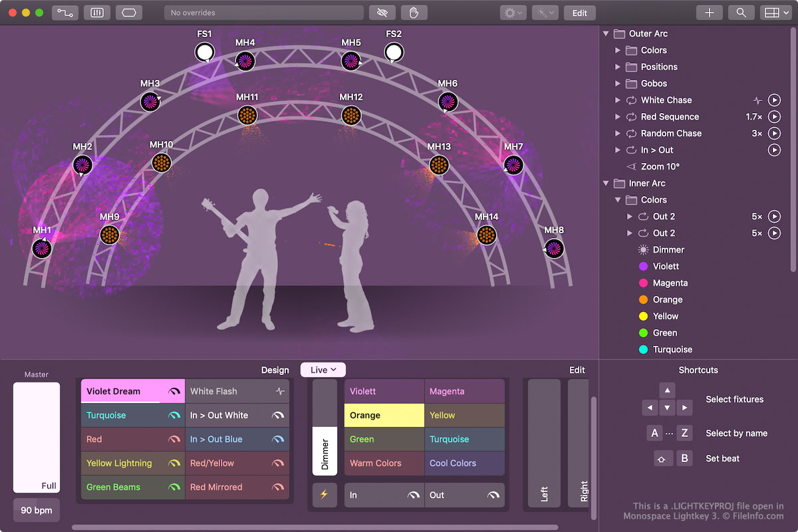The image size is (798, 532).
Task: Click the 90 bpm tempo button
Action: pos(37,510)
